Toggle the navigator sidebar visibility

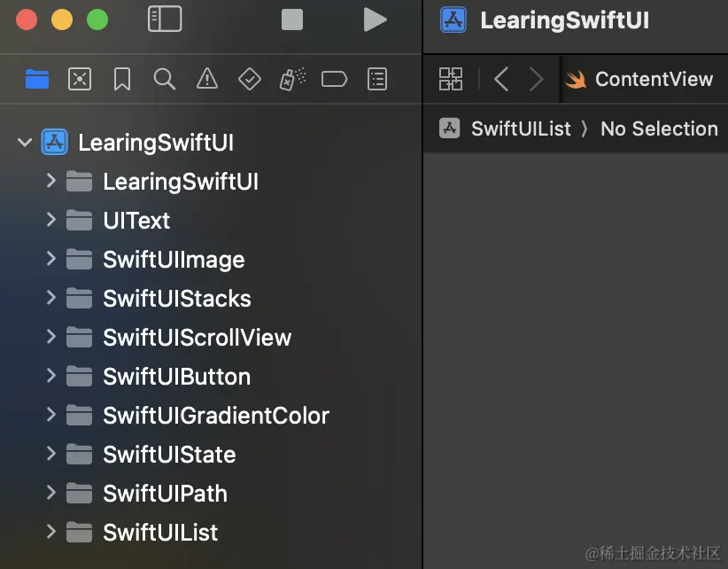(165, 19)
